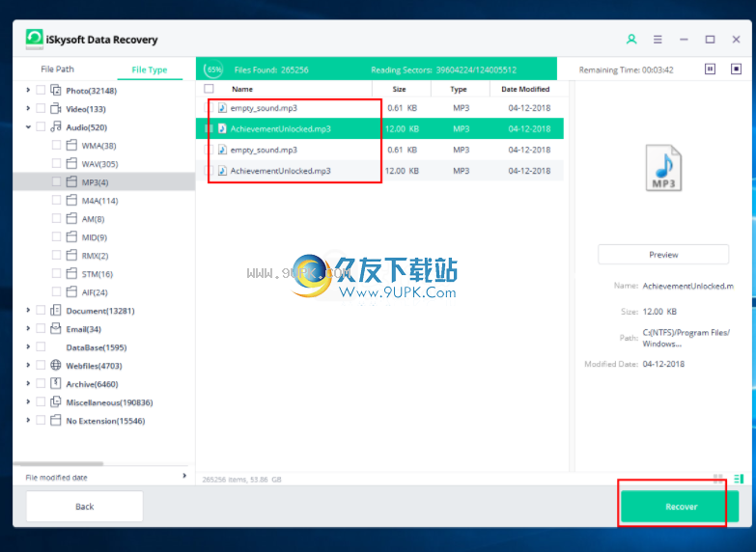
Task: Expand the Email(34) category
Action: click(x=28, y=329)
